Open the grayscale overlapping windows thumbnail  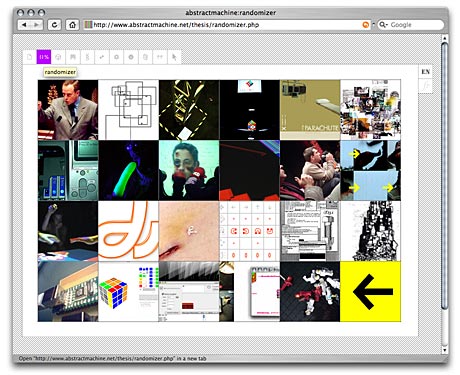[310, 231]
